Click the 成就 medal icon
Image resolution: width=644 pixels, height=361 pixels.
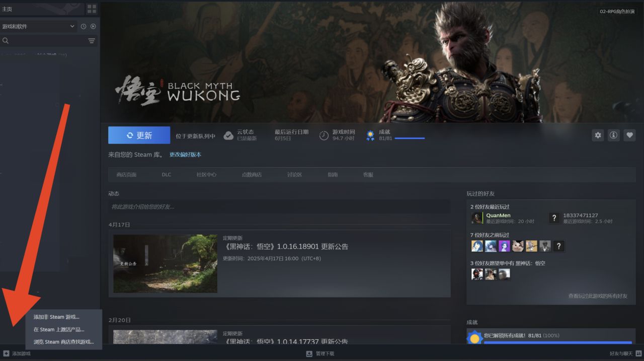370,135
